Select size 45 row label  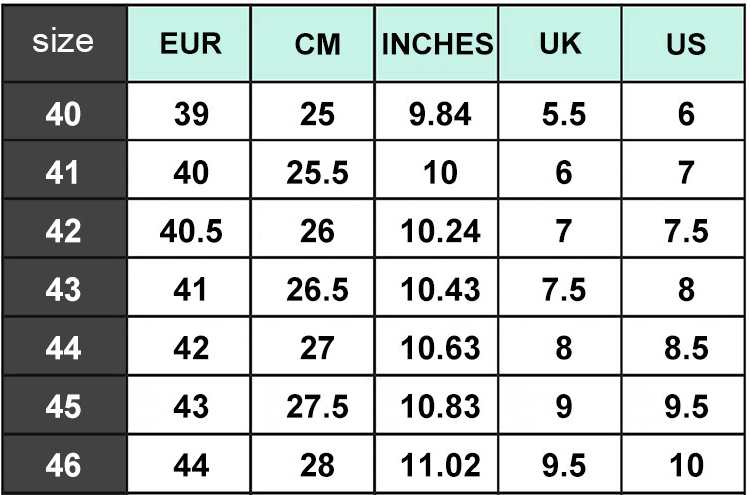click(63, 407)
